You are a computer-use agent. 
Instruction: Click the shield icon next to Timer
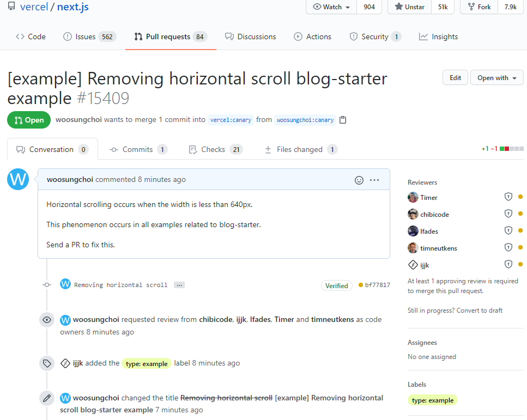point(508,197)
